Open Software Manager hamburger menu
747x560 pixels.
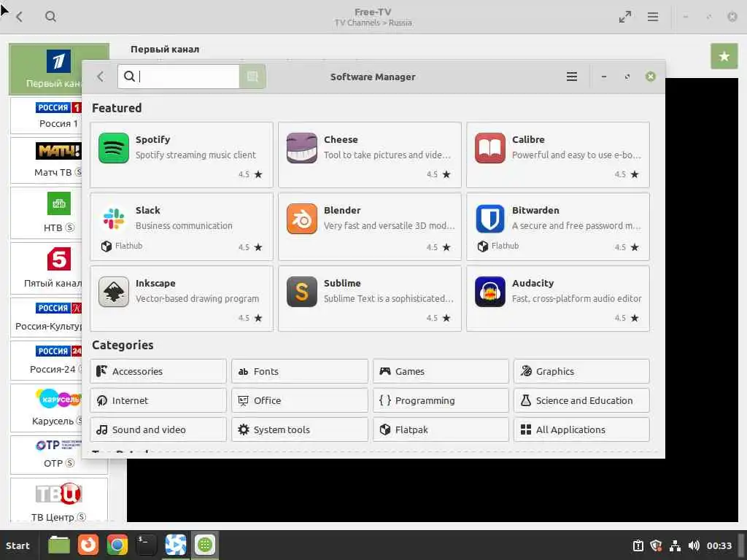(x=572, y=77)
